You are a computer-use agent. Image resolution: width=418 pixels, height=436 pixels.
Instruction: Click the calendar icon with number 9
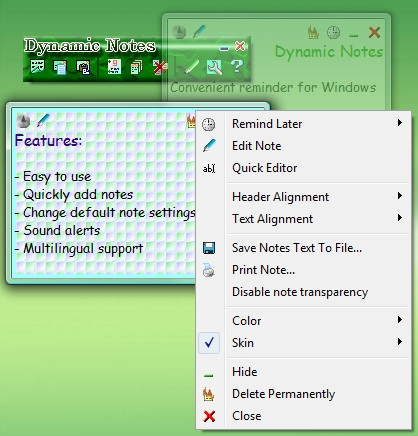pos(114,67)
